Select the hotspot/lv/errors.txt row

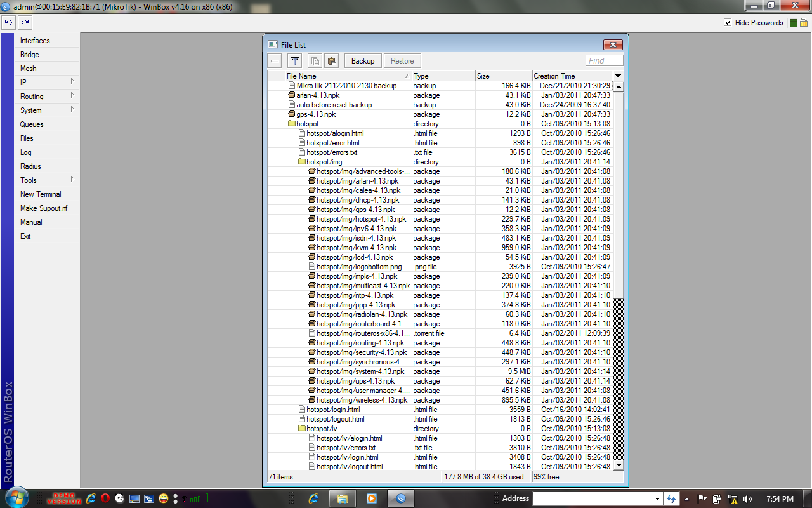(440, 448)
